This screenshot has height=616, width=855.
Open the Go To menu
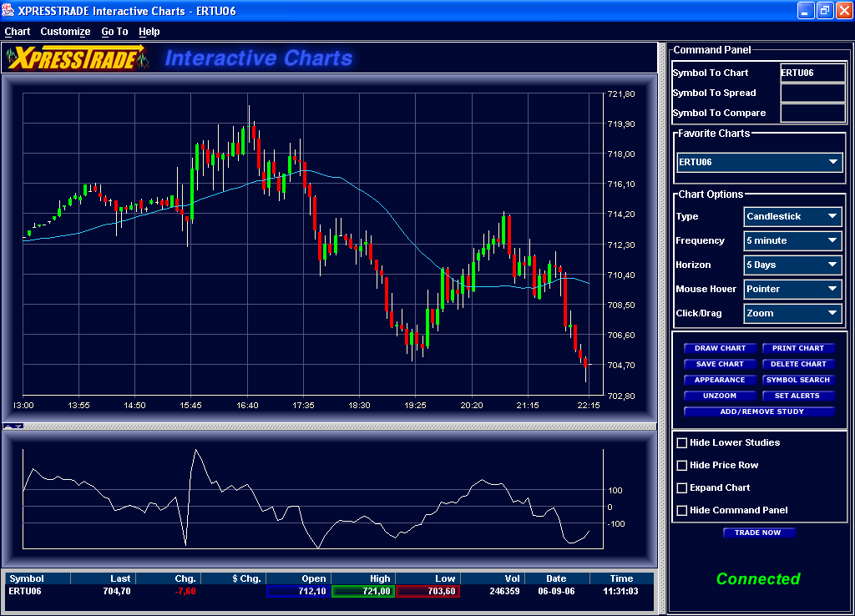coord(114,32)
